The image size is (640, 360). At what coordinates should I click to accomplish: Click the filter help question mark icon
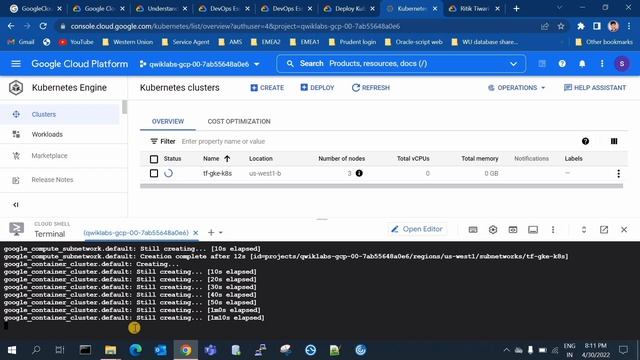tap(585, 141)
